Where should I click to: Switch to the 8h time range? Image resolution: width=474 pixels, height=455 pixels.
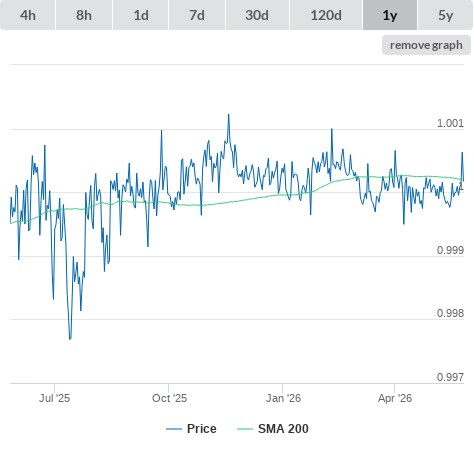click(84, 15)
